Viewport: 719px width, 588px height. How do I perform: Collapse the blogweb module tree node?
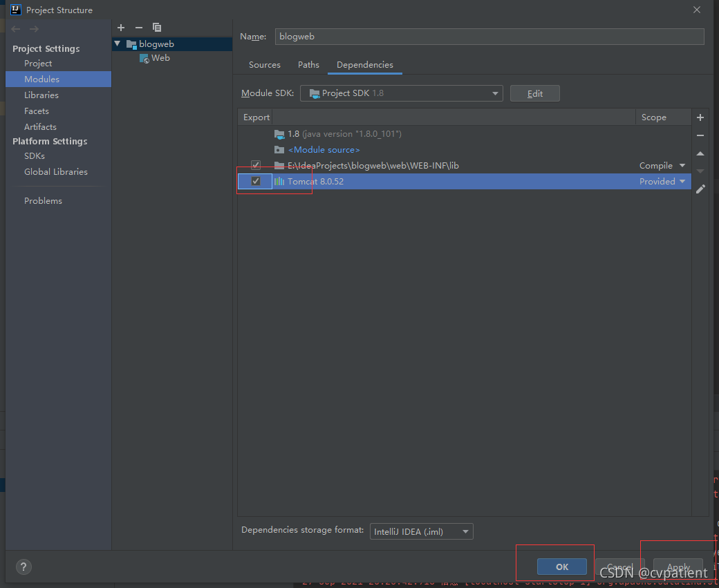(x=118, y=44)
